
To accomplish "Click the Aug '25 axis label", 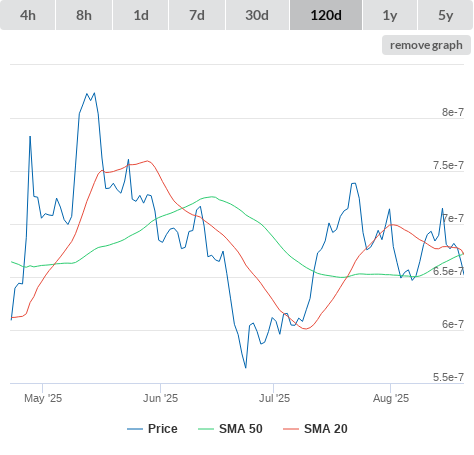I will (x=391, y=398).
